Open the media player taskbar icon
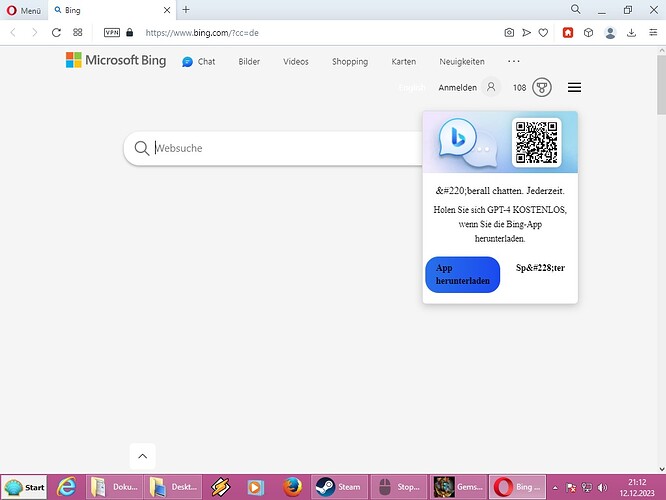Screen dimensions: 666x500 (x=255, y=487)
